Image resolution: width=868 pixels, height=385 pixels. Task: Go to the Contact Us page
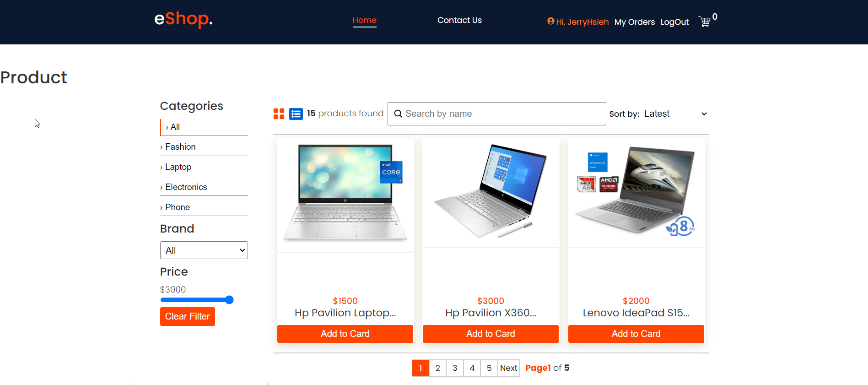[x=459, y=20]
